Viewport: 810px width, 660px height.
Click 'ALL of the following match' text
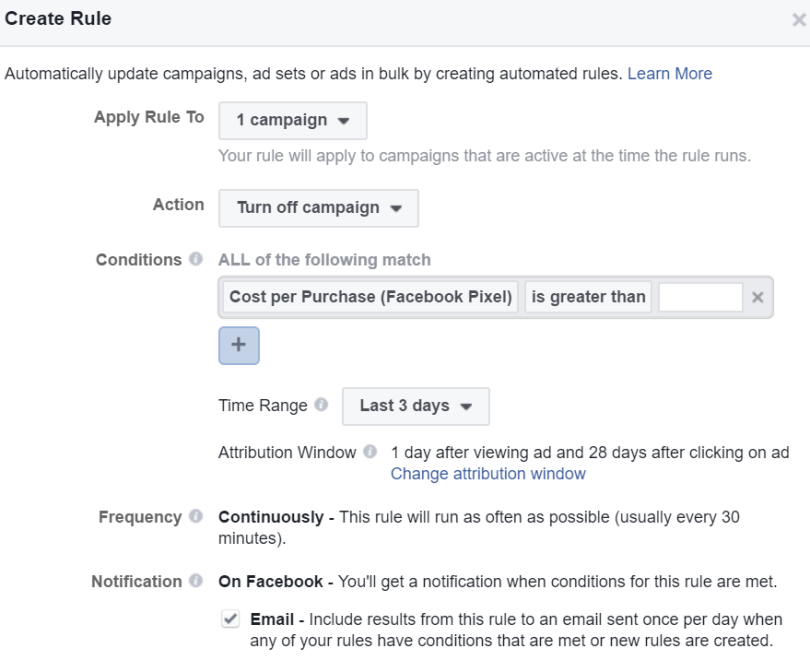325,260
